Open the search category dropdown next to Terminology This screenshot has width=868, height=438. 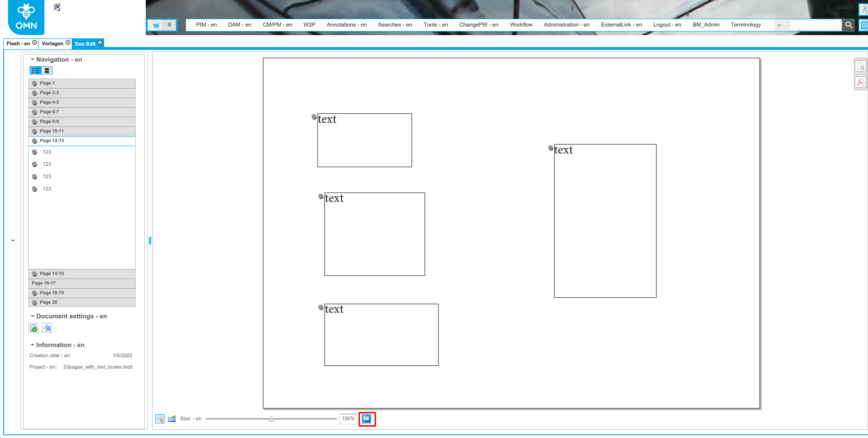(x=780, y=25)
